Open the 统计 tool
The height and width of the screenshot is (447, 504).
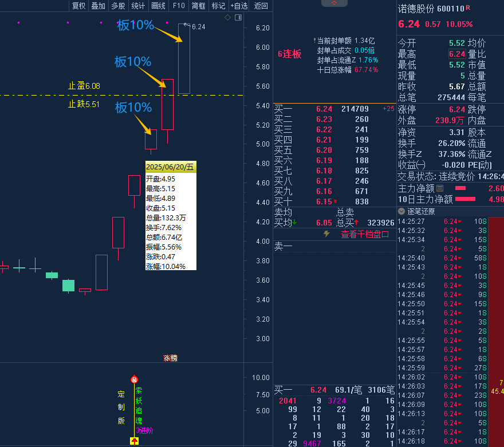tap(138, 6)
